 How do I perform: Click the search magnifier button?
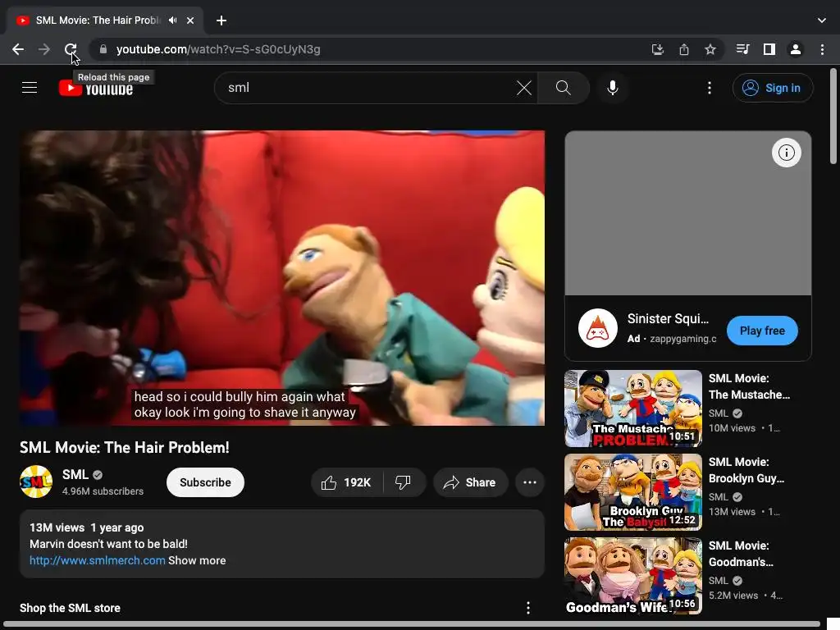[563, 87]
